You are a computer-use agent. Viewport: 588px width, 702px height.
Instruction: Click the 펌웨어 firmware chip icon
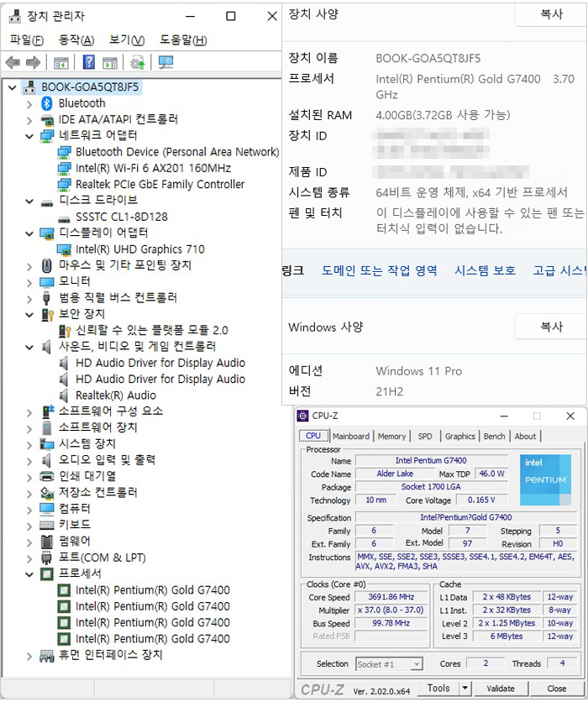pos(47,542)
